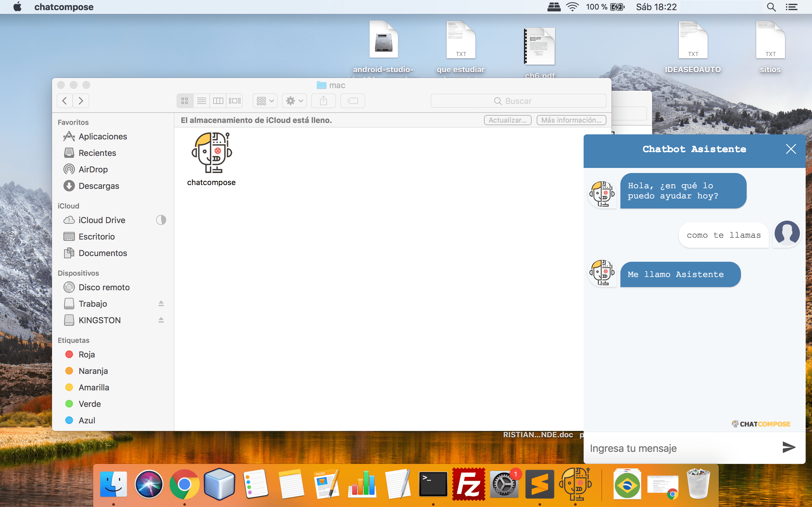Click the Actualizar button in the iCloud banner
Viewport: 812px width, 507px height.
click(x=507, y=120)
